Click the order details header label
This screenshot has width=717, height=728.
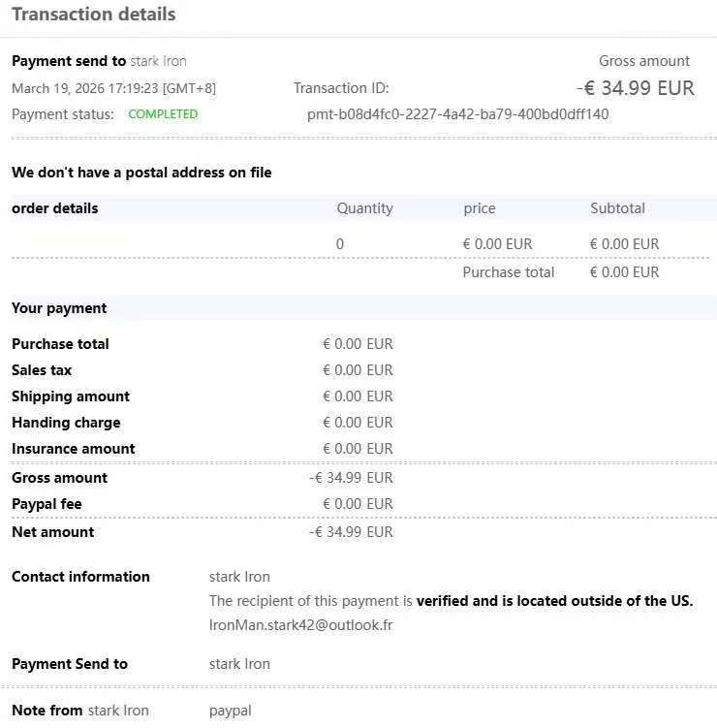click(55, 208)
